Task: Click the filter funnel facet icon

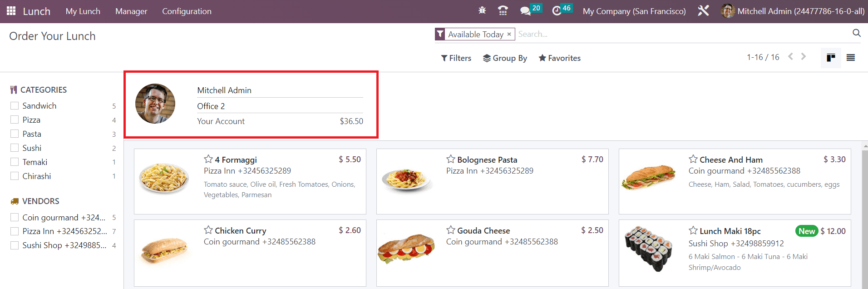Action: (440, 34)
